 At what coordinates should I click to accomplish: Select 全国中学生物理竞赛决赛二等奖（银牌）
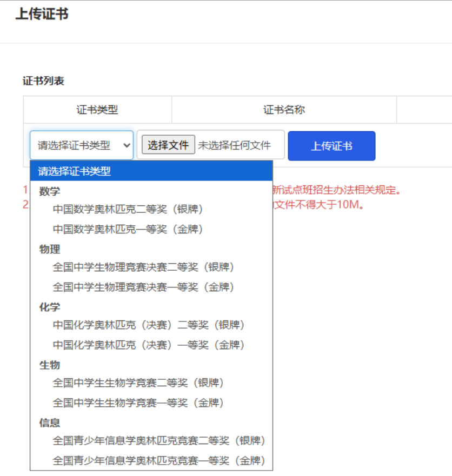click(x=143, y=267)
